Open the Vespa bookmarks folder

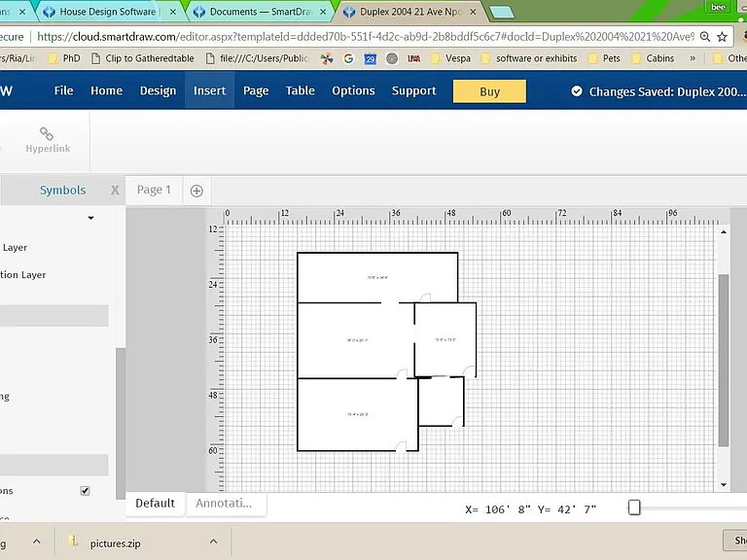point(450,58)
